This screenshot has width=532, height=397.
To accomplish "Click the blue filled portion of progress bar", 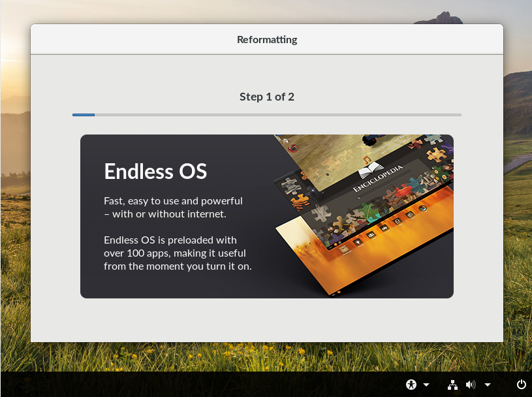I will pos(84,115).
